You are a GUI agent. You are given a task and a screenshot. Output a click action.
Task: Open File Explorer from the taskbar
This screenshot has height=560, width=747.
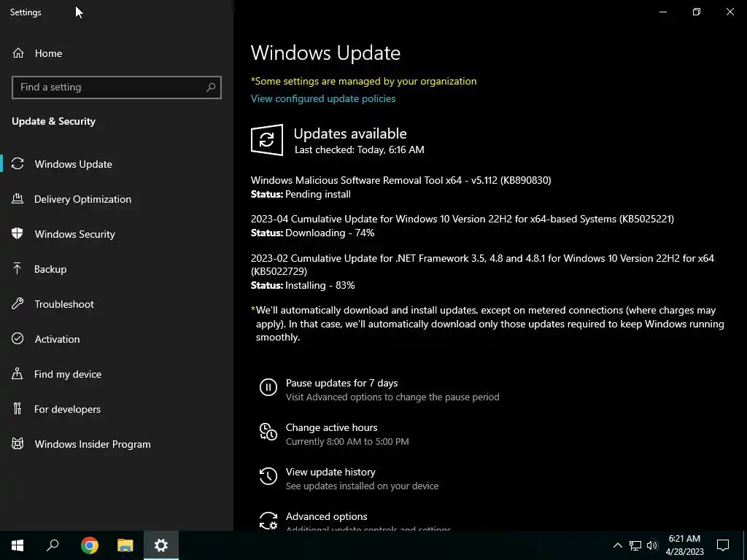(x=125, y=545)
